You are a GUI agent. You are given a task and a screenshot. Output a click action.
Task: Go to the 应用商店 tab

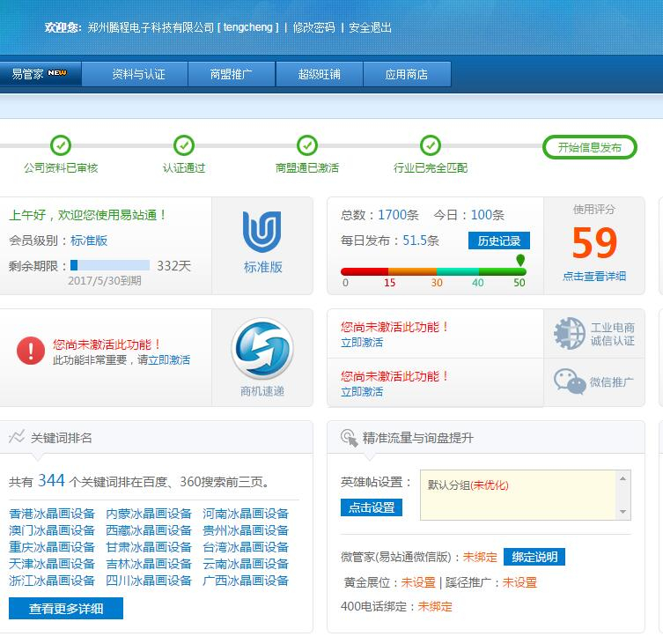[x=407, y=74]
